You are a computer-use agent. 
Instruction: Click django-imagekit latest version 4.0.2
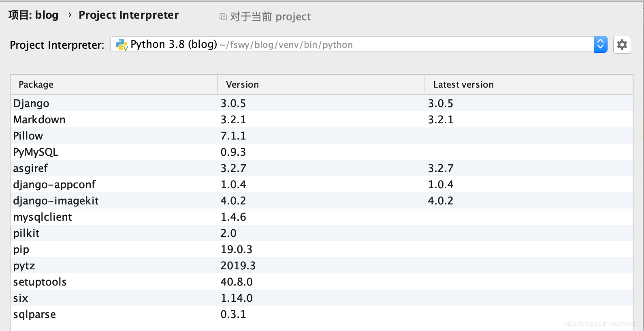point(441,201)
